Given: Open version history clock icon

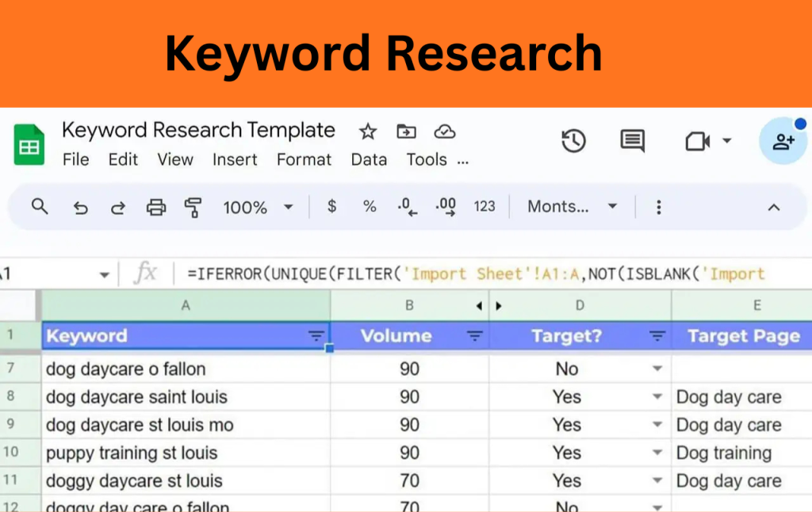Looking at the screenshot, I should tap(573, 141).
